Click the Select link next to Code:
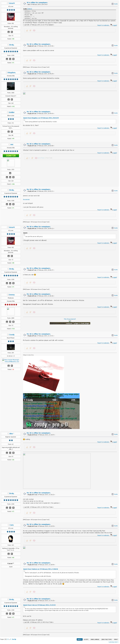The image size is (120, 644). coord(30,9)
